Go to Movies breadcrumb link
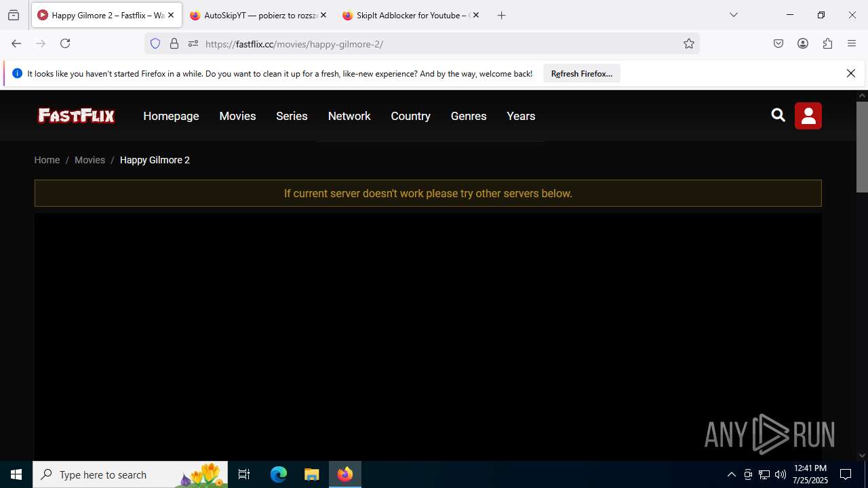Viewport: 868px width, 488px height. 90,160
